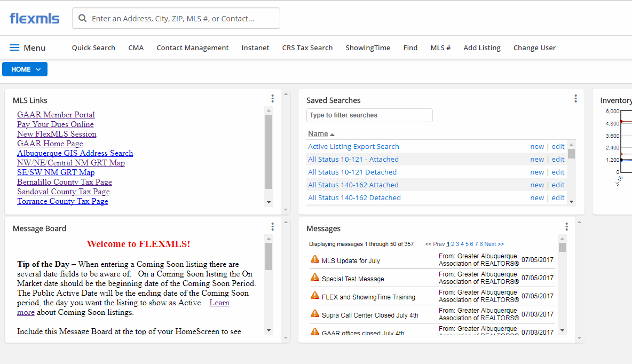Click the Messages list scrollbar down arrow
This screenshot has height=364, width=632.
coord(562,330)
